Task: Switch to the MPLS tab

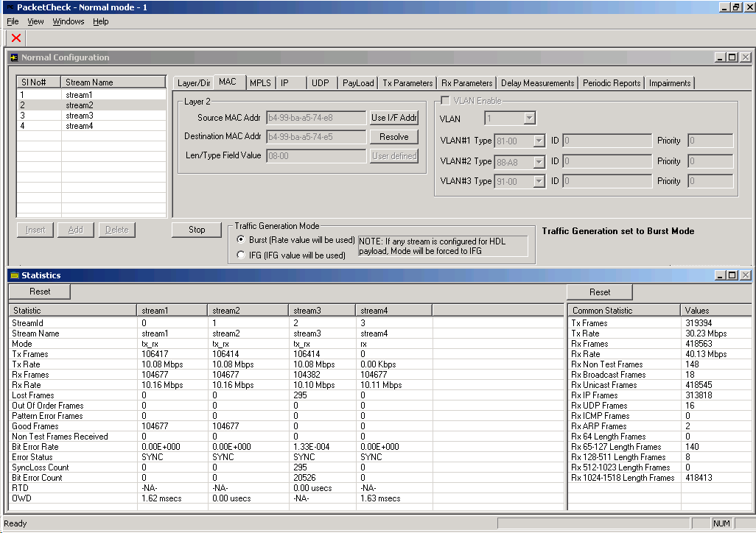Action: tap(259, 82)
